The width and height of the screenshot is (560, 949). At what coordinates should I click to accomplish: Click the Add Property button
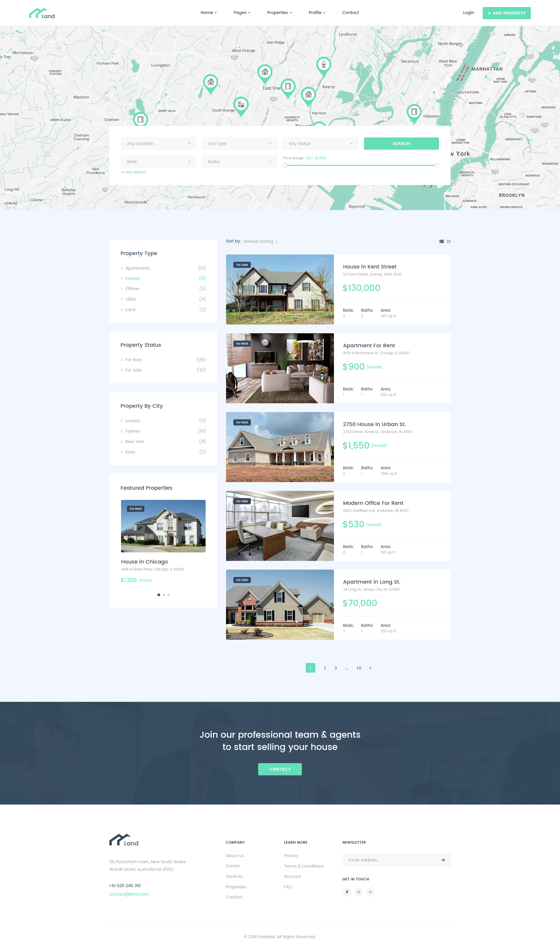point(506,13)
